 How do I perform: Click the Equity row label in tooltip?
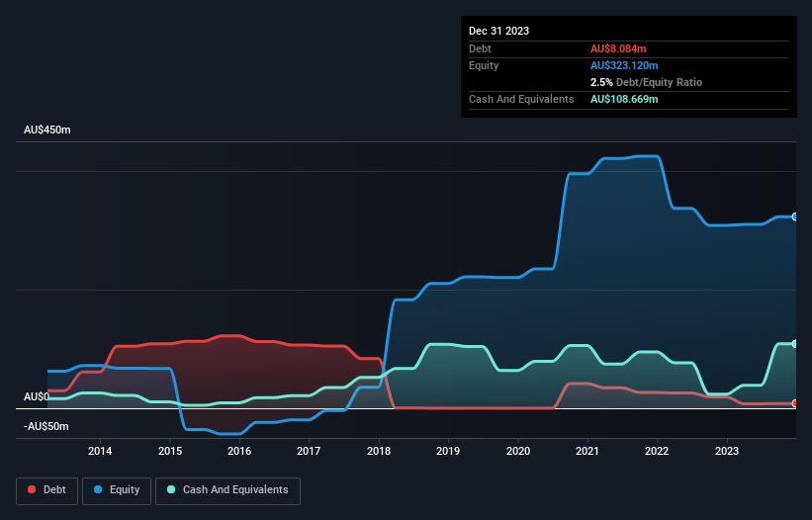pos(484,65)
